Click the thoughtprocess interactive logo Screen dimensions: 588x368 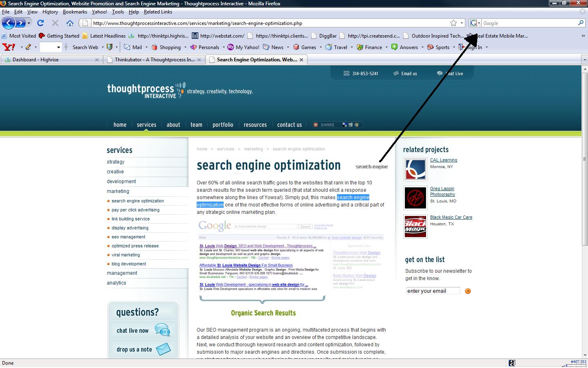pos(146,90)
